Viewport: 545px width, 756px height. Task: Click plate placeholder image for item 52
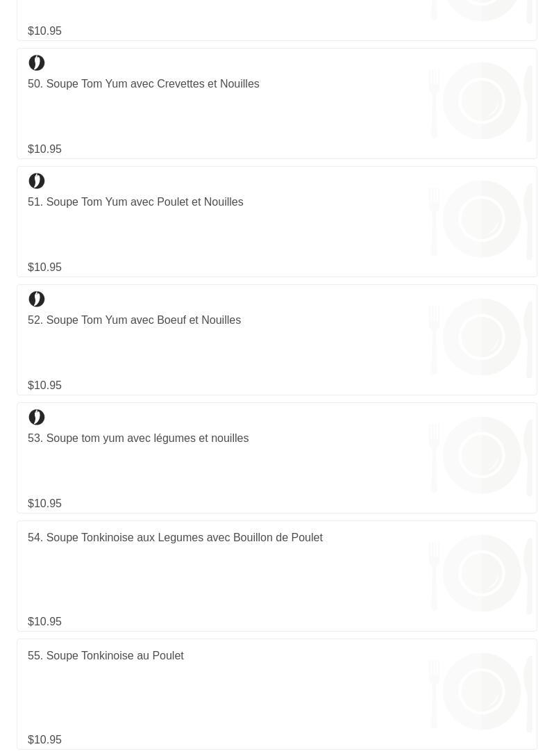(481, 338)
